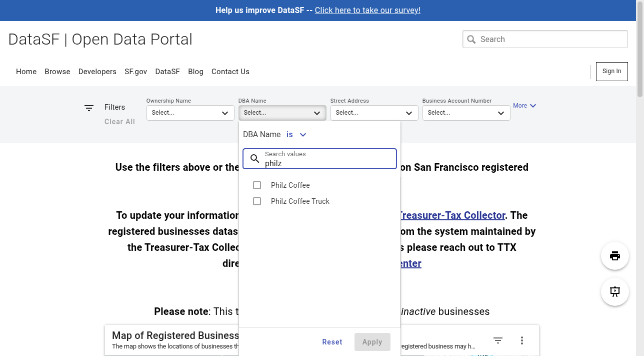Click the Filters funnel icon
Viewport: 644px width, 356px height.
pyautogui.click(x=89, y=108)
